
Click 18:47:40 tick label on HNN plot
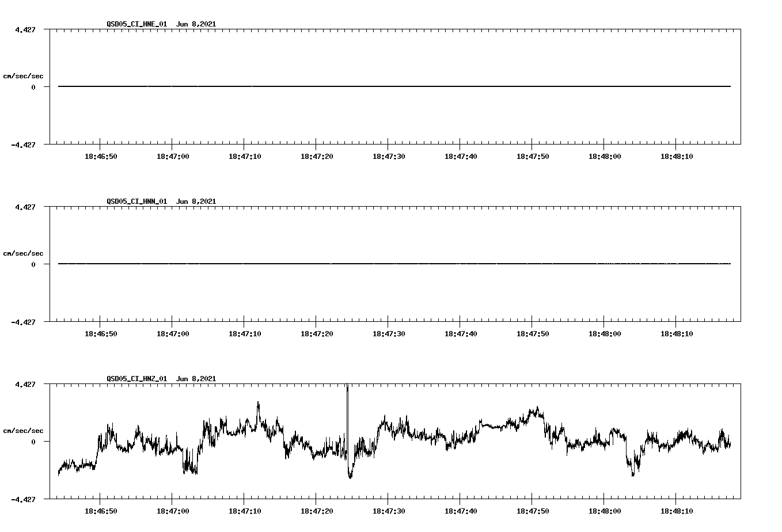(461, 334)
